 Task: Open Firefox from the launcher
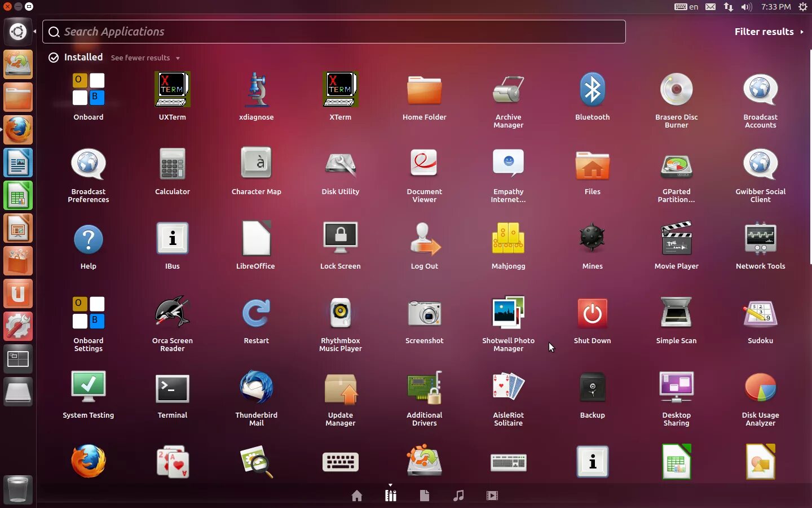(x=18, y=130)
